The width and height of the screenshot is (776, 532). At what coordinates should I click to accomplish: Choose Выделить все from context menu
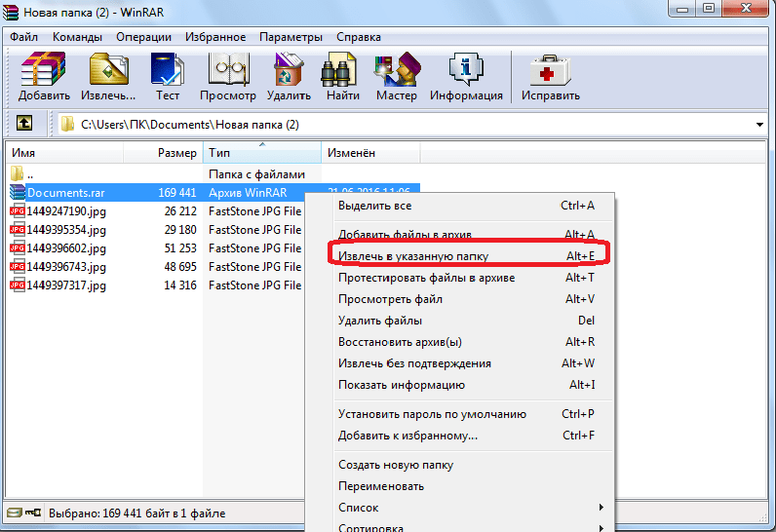[x=467, y=206]
